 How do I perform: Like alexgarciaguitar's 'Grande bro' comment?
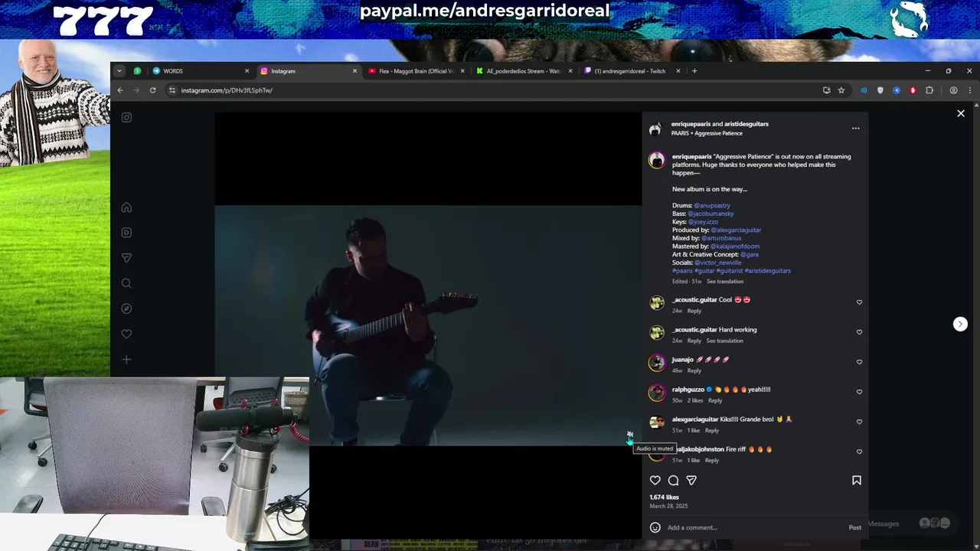coord(859,422)
